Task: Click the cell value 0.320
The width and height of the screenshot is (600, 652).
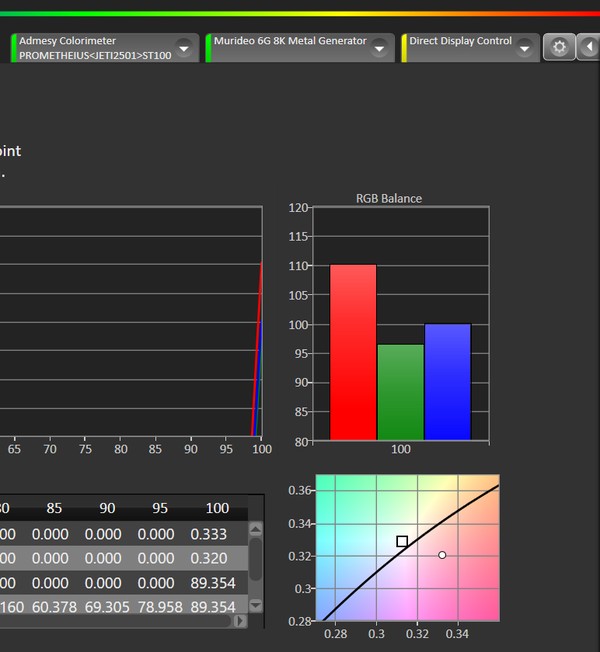Action: tap(209, 558)
